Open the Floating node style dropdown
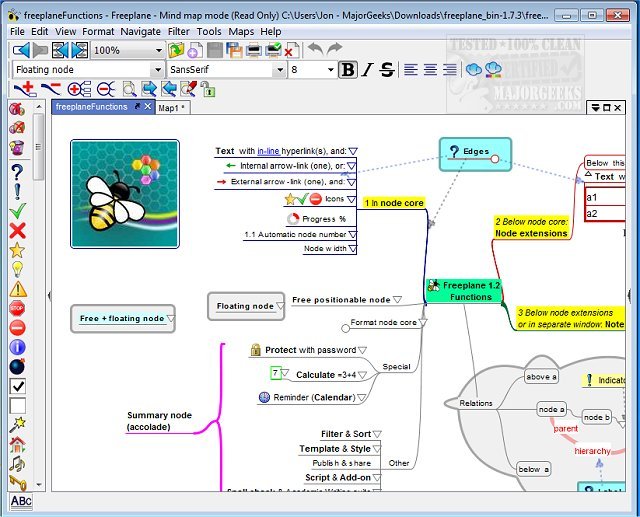 point(158,70)
